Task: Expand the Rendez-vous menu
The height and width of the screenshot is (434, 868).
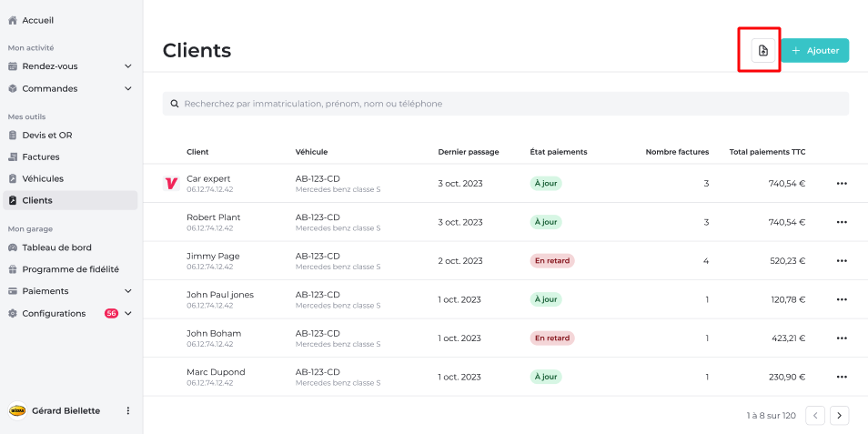Action: 71,66
